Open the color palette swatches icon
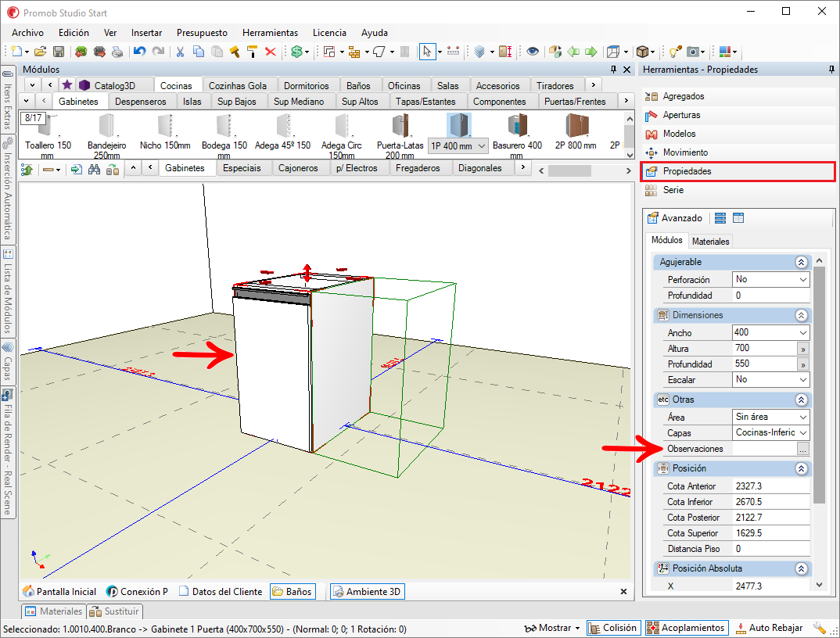 (x=725, y=52)
